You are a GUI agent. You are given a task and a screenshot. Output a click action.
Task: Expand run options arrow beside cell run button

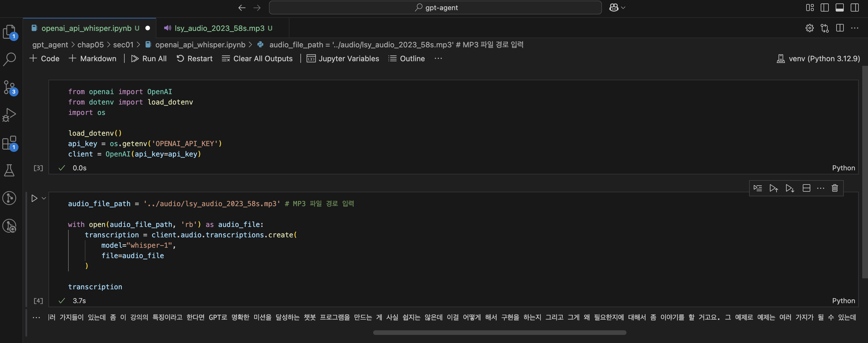click(x=44, y=198)
